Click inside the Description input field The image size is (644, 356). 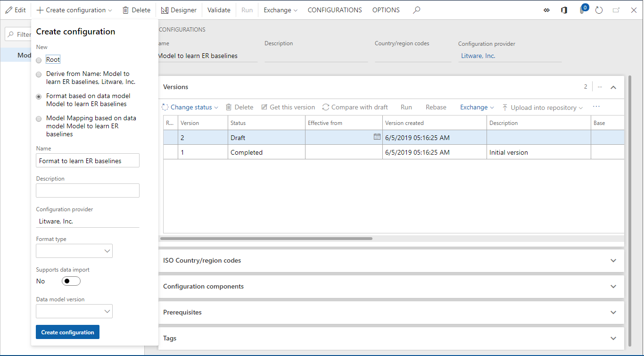87,190
